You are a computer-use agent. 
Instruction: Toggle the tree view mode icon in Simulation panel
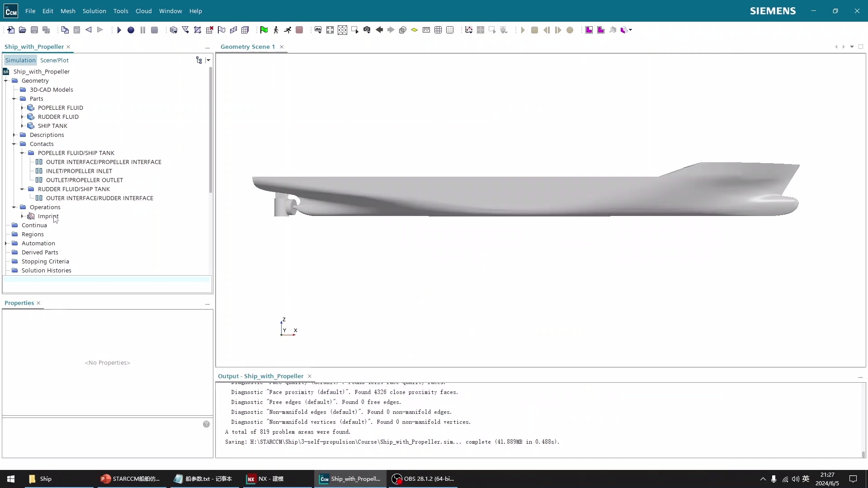pos(199,60)
